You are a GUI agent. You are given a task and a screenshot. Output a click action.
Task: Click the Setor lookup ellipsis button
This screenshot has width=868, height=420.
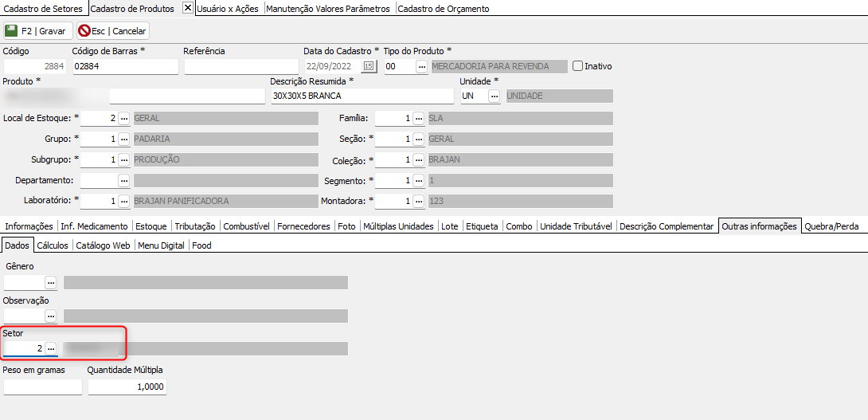[x=50, y=348]
